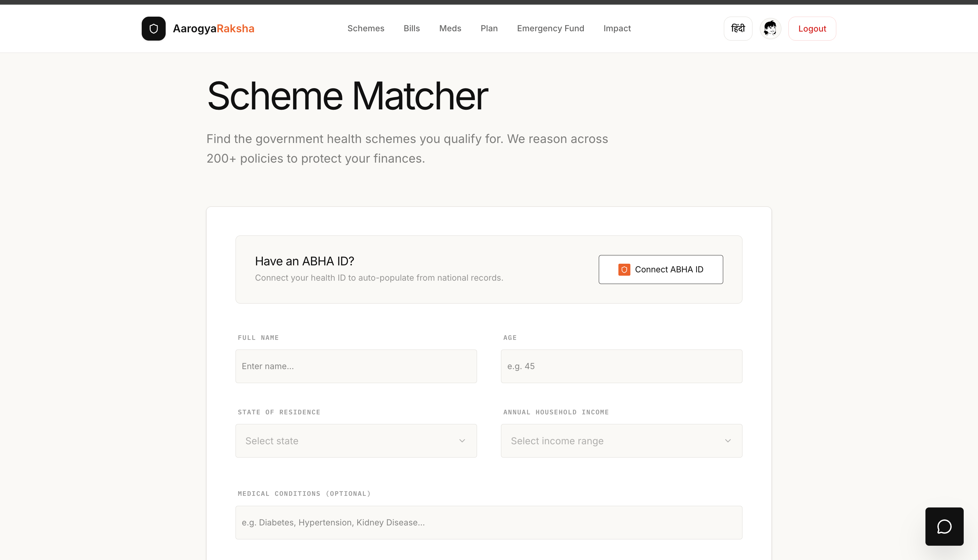Open the Bills nav item
The image size is (978, 560).
[x=411, y=29]
